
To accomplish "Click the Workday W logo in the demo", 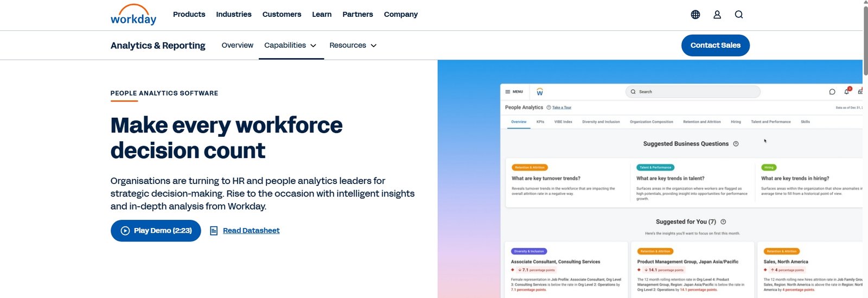I will click(x=540, y=92).
